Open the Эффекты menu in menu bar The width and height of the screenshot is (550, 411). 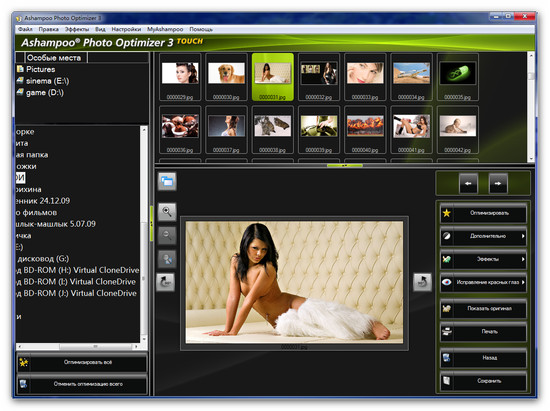click(77, 29)
